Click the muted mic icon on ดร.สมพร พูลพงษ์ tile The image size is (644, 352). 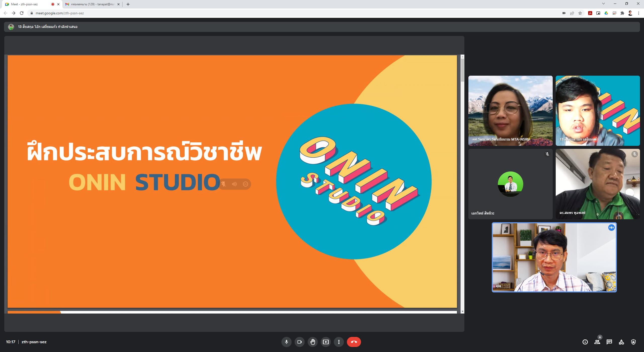coord(635,154)
